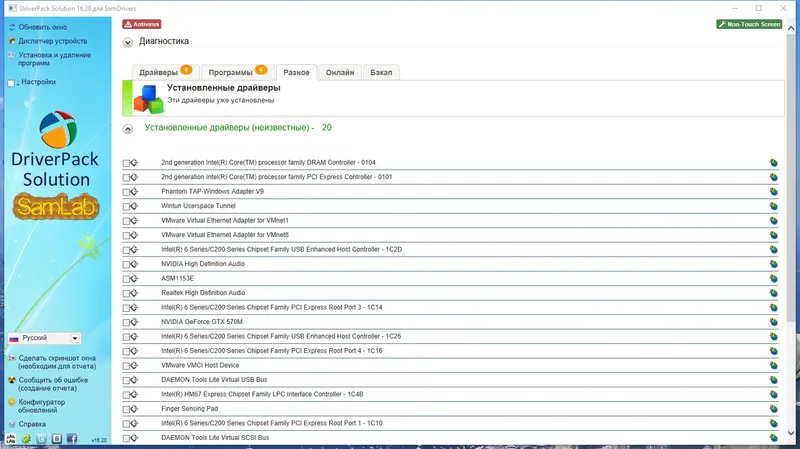Image resolution: width=800 pixels, height=449 pixels.
Task: Click the green DriverPack site icon in the sidebar footer
Action: 26,439
